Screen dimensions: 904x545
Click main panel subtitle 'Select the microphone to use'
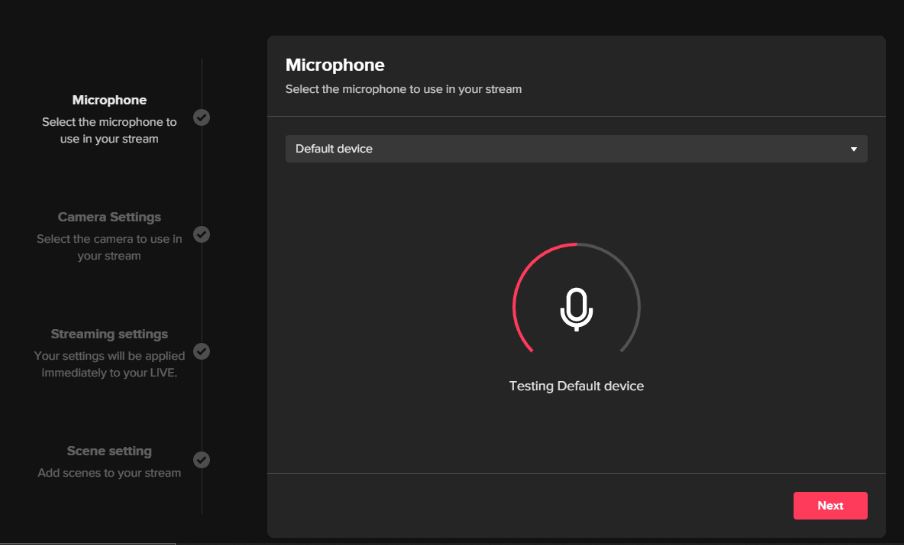click(404, 89)
